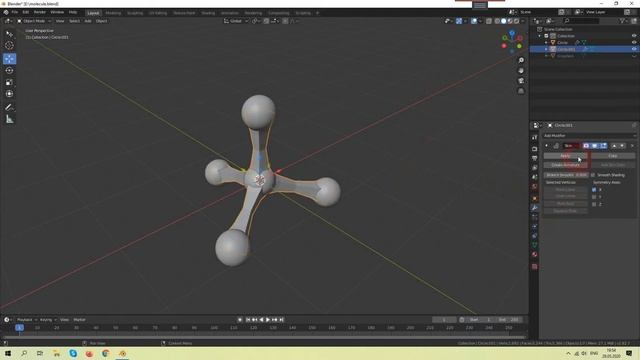Screen dimensions: 640x360
Task: Open the outliner filter dropdown
Action: click(x=623, y=21)
